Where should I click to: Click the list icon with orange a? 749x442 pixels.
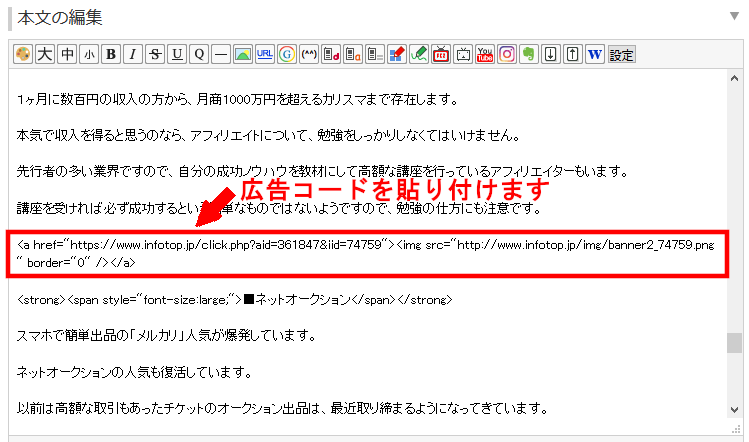[x=353, y=54]
